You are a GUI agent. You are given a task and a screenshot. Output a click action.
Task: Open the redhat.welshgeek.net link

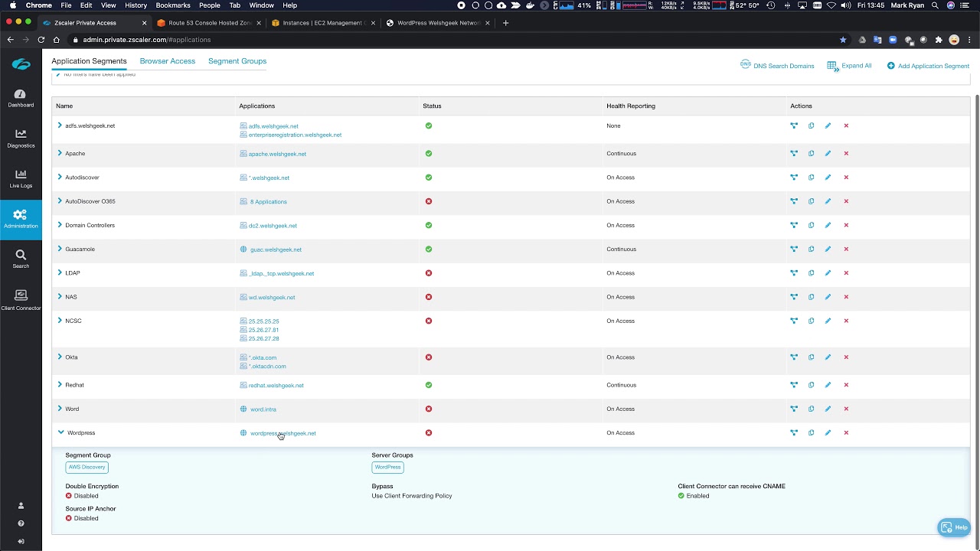[276, 386]
